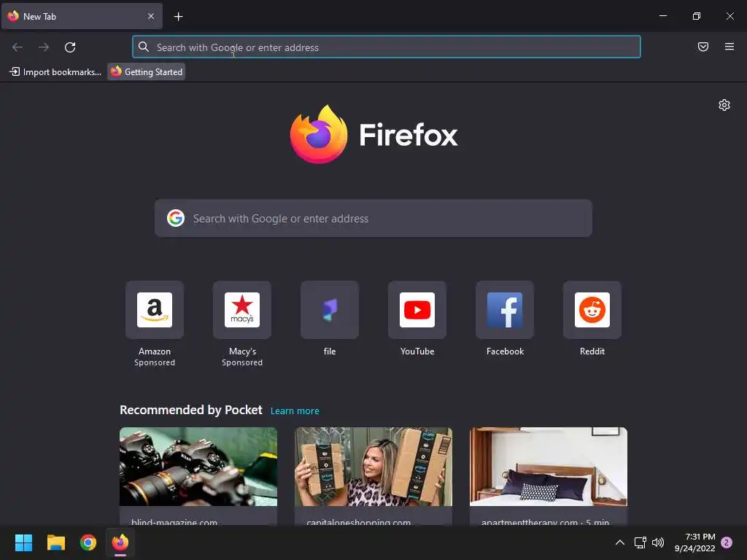Click Import bookmarks in bookmarks toolbar
The width and height of the screenshot is (747, 560).
tap(55, 72)
